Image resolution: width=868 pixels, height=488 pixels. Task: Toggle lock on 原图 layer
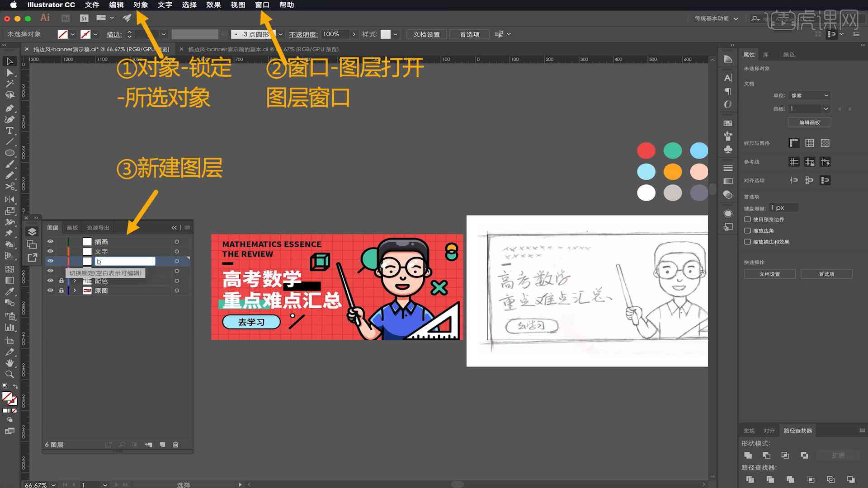point(60,291)
